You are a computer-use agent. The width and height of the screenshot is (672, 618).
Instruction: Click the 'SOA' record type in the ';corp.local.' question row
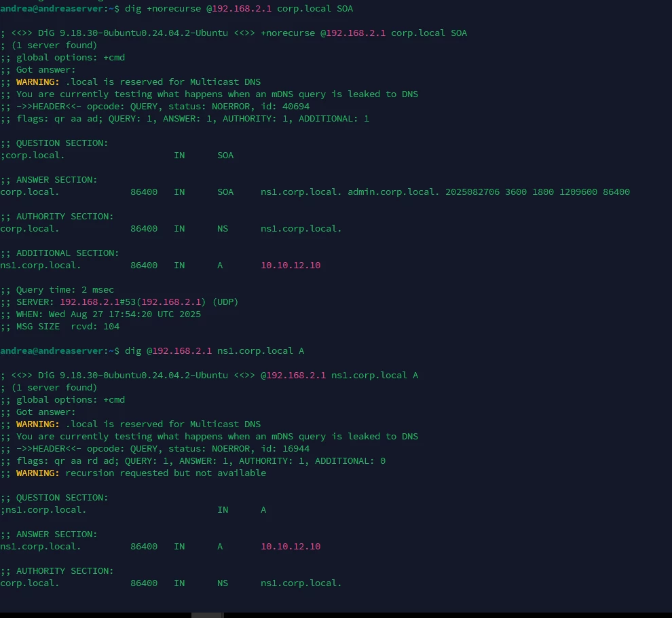225,156
